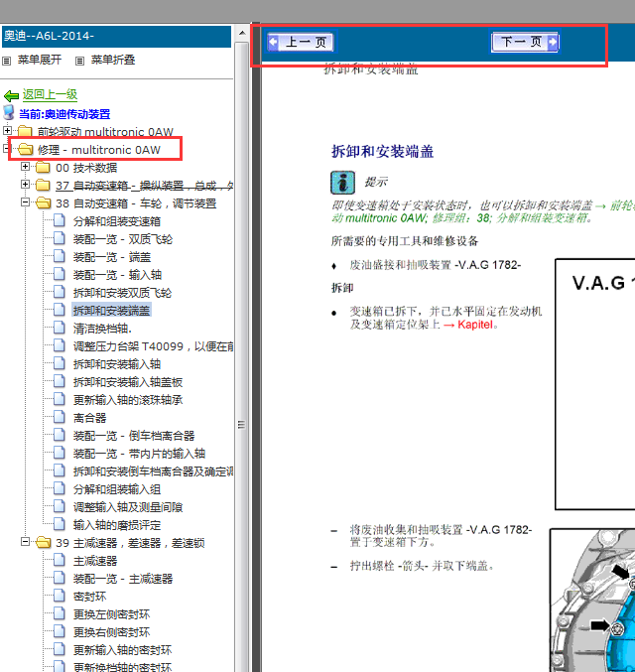Open 装配一览 - 主减速器 page

(123, 579)
